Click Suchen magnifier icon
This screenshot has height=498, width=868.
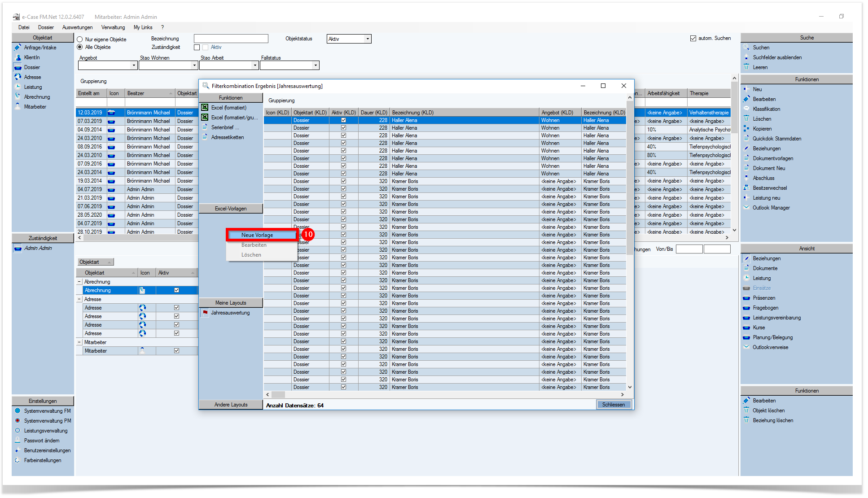tap(746, 47)
